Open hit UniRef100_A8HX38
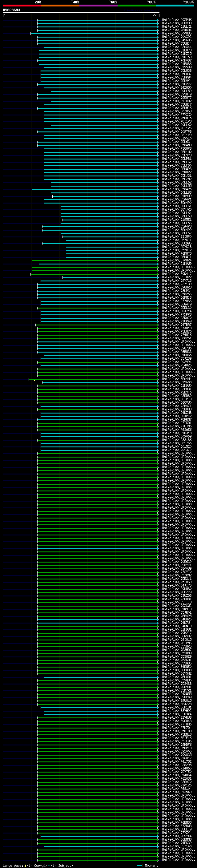 point(177,23)
